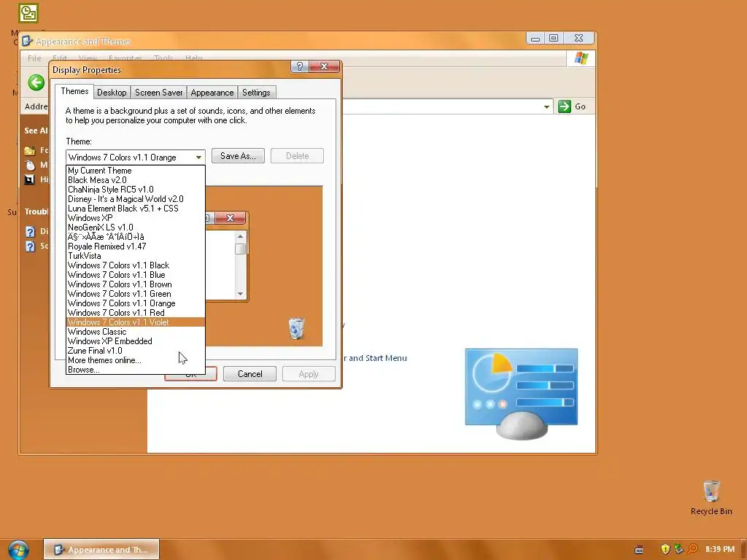This screenshot has width=747, height=560.
Task: Click the folder icon under See Also sidebar
Action: (x=29, y=151)
